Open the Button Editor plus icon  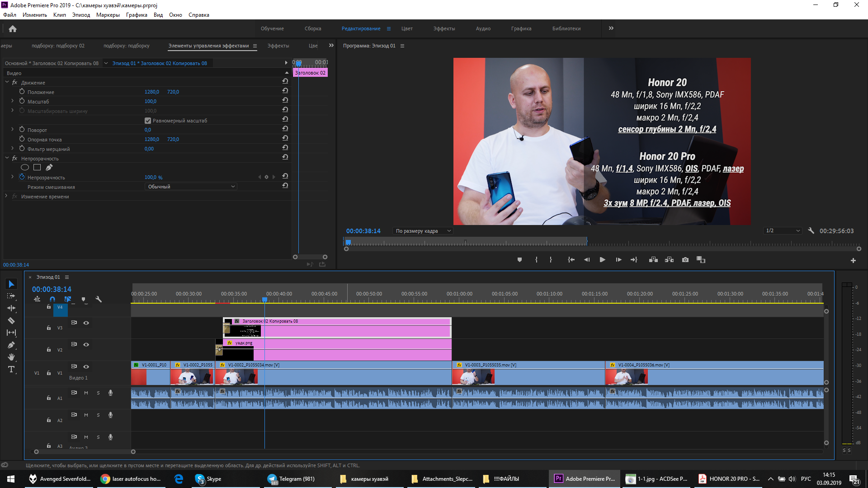click(853, 261)
